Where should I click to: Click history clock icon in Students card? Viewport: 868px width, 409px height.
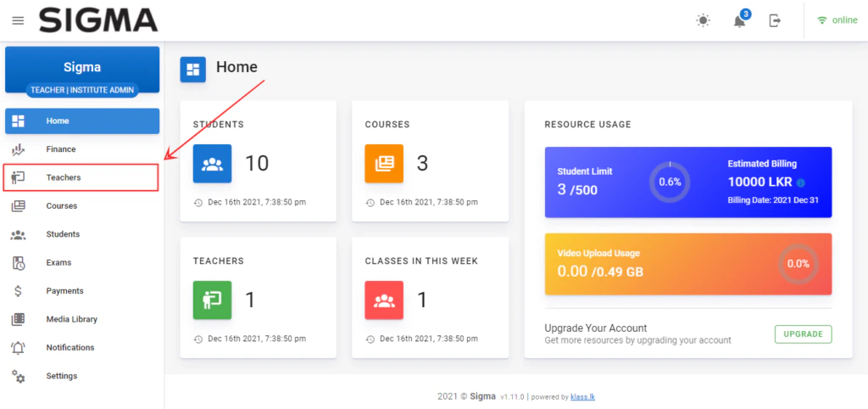198,203
